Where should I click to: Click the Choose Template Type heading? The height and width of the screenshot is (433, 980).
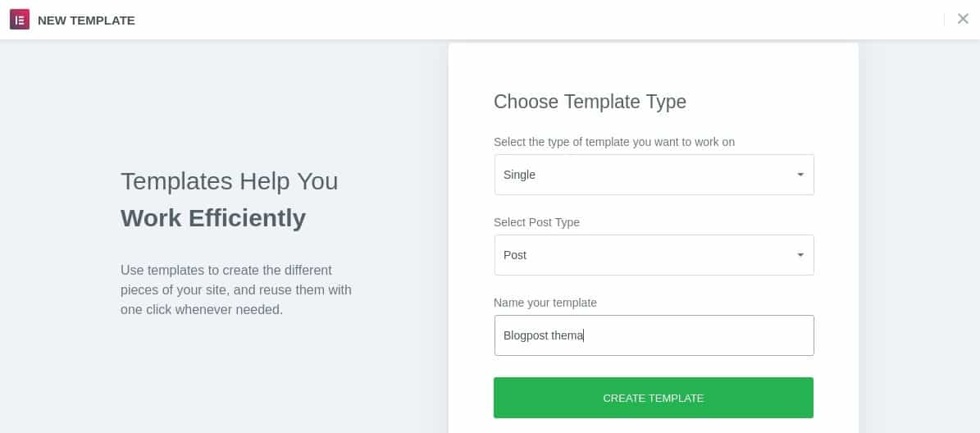(x=590, y=101)
